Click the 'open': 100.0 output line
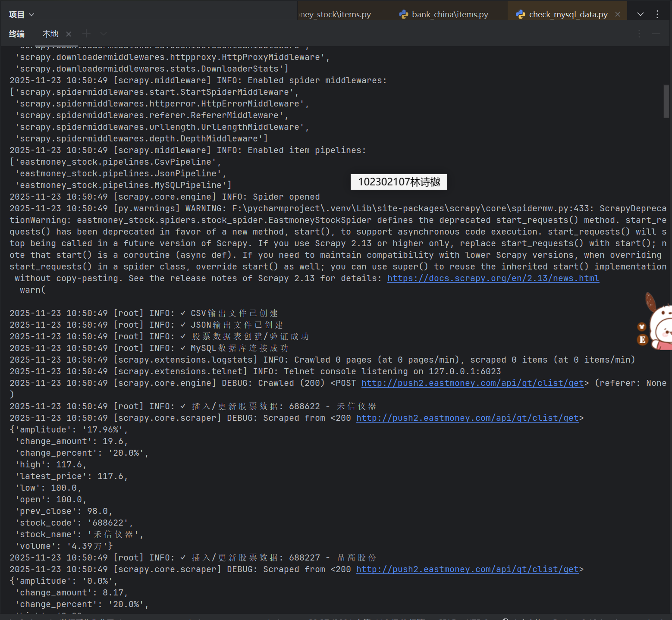Viewport: 672px width, 620px height. (x=50, y=499)
